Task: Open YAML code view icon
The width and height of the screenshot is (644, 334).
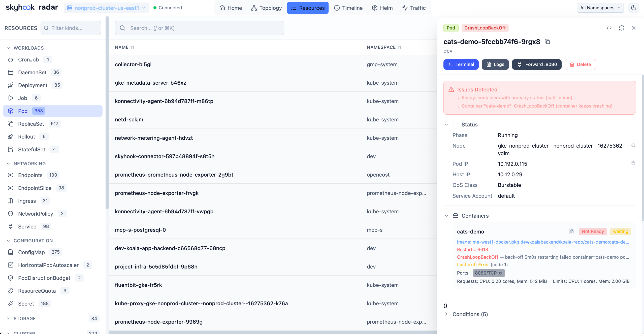Action: pos(609,28)
